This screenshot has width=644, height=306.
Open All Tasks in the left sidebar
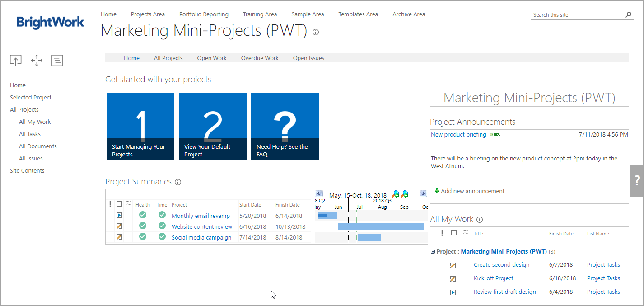(x=30, y=134)
